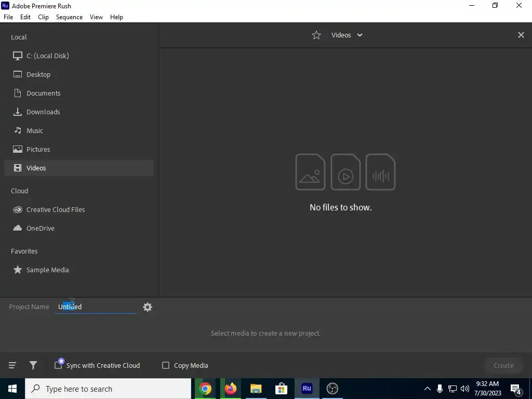
Task: Click the Project Name text field
Action: [96, 307]
